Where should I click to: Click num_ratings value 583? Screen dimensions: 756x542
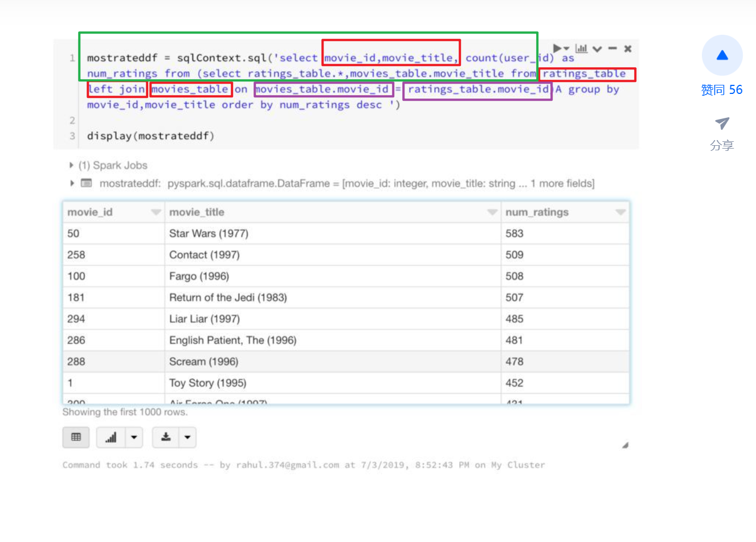(514, 233)
